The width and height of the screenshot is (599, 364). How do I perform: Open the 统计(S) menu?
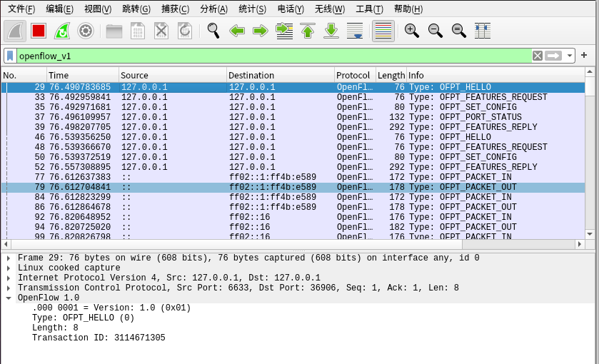click(252, 9)
